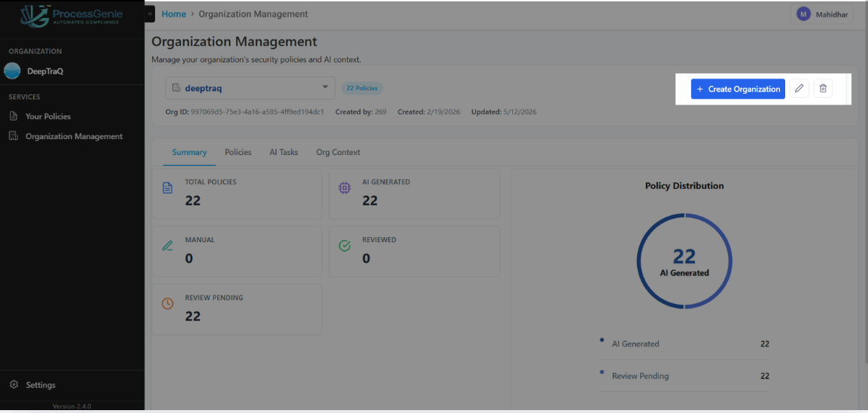
Task: Click the Organization Management breadcrumb text
Action: [253, 14]
